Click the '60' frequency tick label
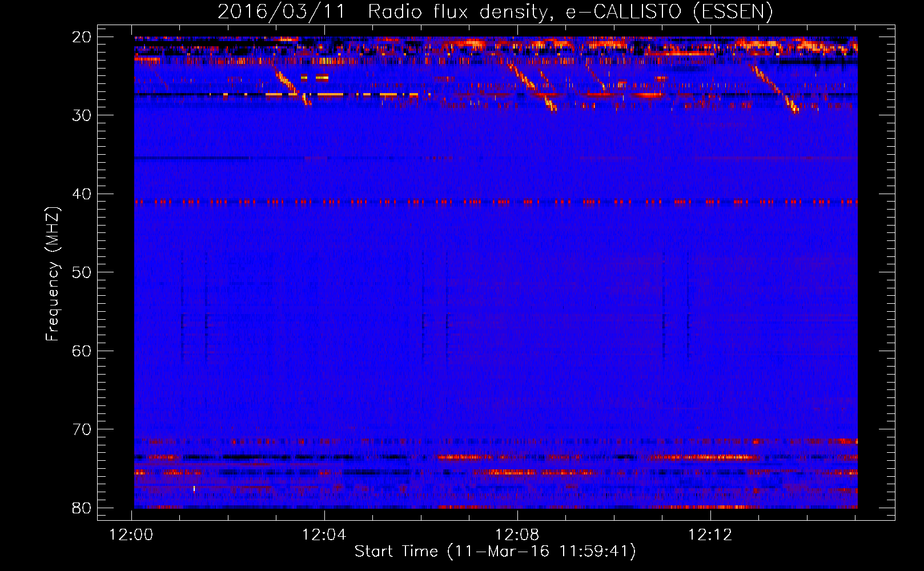 (x=82, y=351)
